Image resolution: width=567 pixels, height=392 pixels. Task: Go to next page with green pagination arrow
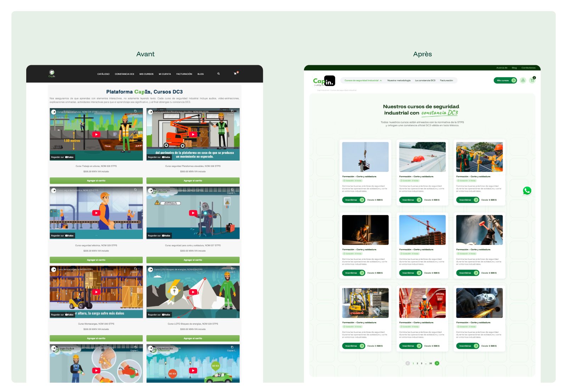click(x=437, y=363)
